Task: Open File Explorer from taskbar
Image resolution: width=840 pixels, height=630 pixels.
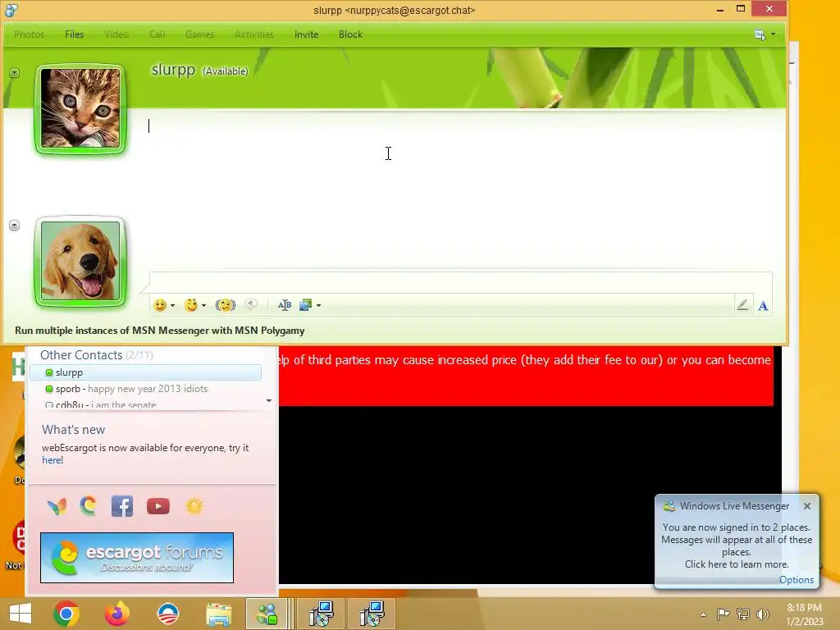Action: click(218, 614)
